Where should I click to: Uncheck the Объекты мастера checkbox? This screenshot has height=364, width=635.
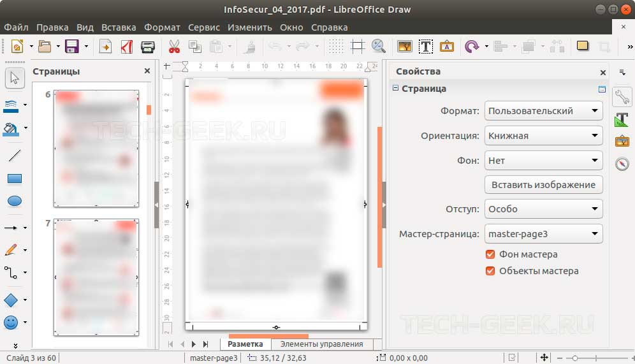490,271
